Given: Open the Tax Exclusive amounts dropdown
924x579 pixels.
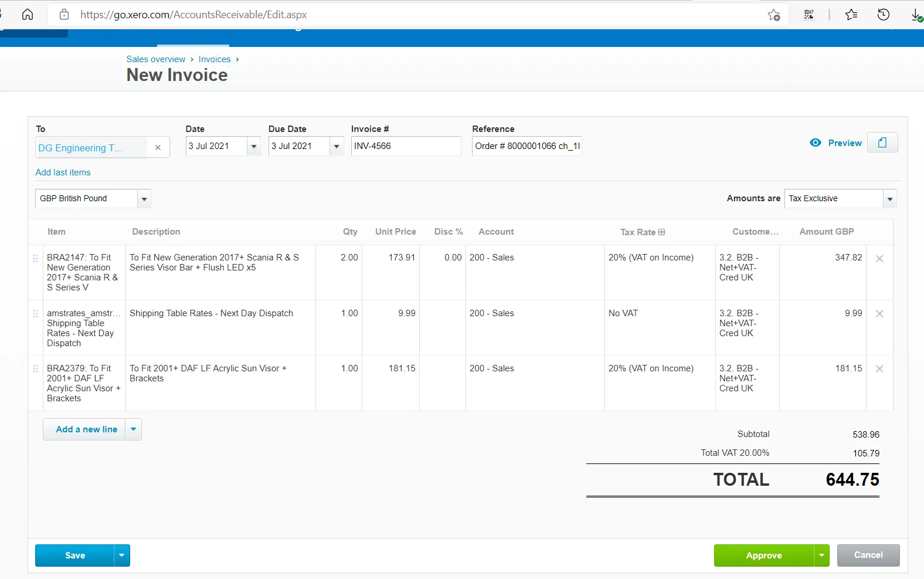Looking at the screenshot, I should [x=890, y=199].
